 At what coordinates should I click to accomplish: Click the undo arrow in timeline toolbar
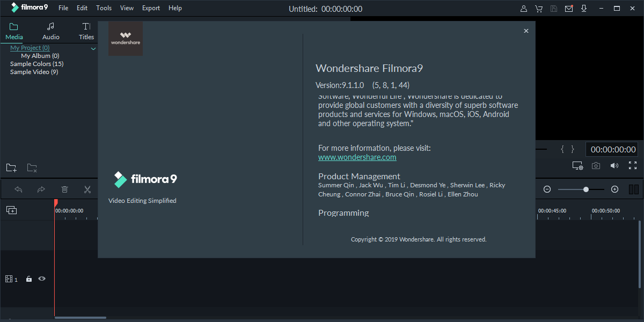click(18, 189)
